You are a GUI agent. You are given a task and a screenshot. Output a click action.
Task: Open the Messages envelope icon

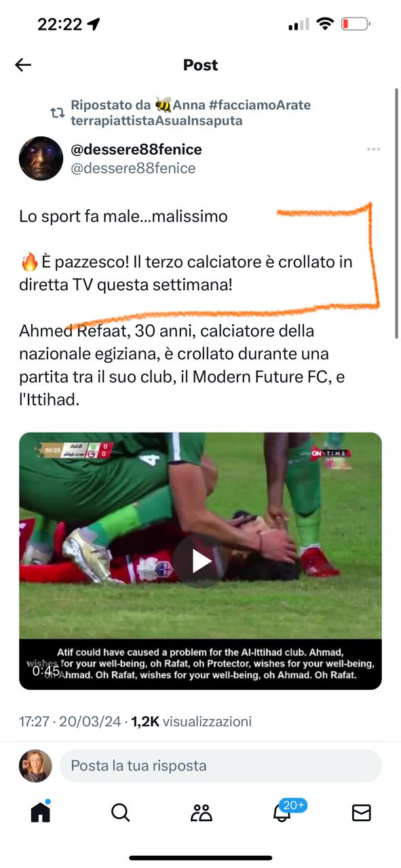coord(361,812)
